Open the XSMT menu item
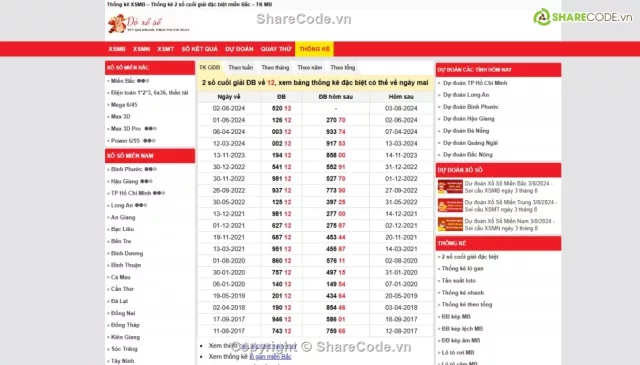Screen dimensions: 640x365 [x=166, y=49]
